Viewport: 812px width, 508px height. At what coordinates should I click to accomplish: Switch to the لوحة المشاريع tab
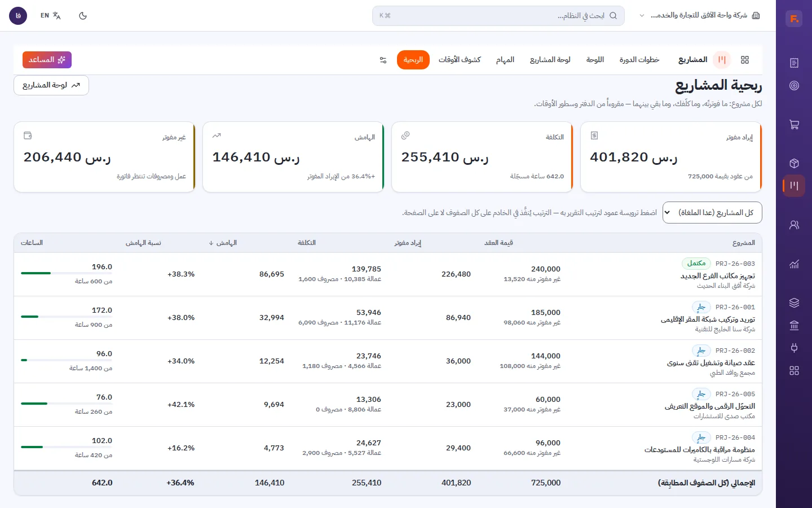coord(550,60)
